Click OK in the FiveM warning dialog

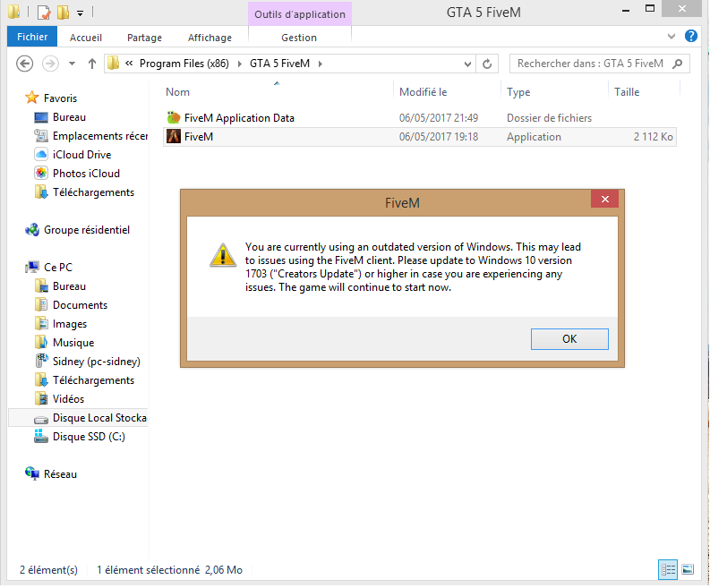569,339
